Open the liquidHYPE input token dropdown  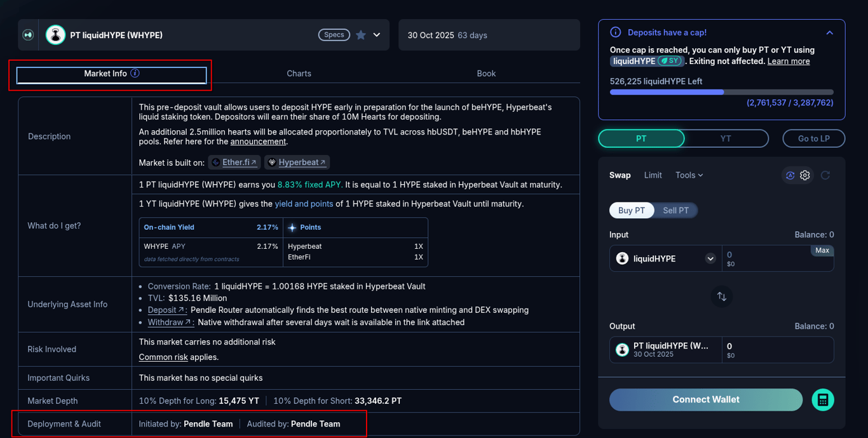(x=666, y=258)
